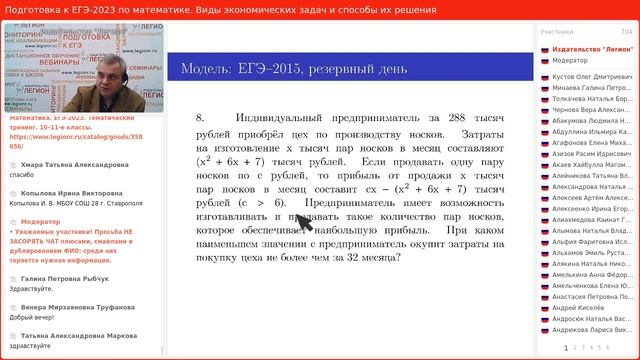The width and height of the screenshot is (640, 360).
Task: Click chat author Хмара Татьяна Александровна
Action: [75, 165]
